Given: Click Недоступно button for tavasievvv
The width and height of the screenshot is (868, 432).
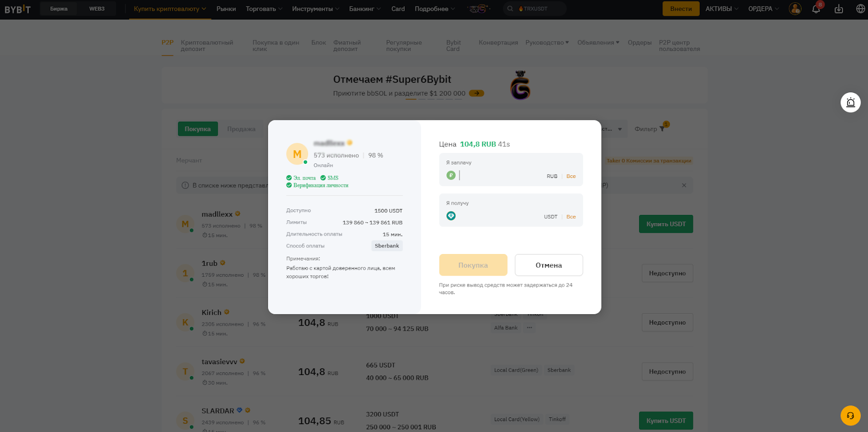Looking at the screenshot, I should tap(667, 372).
